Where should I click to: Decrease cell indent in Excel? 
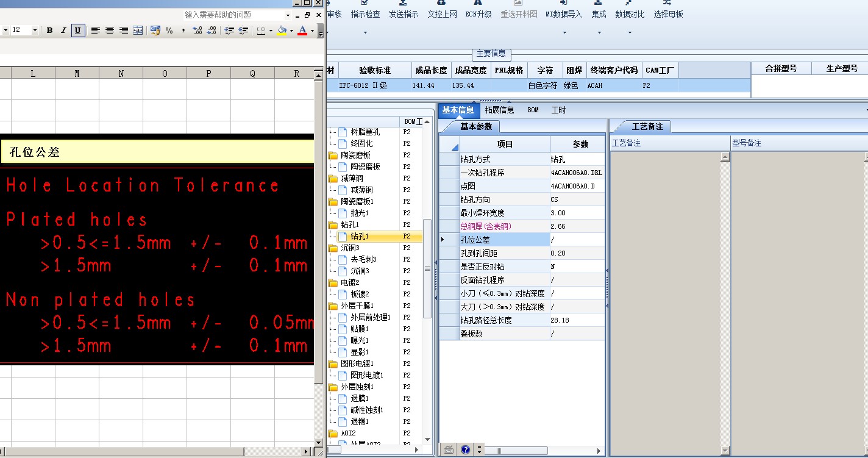pos(229,30)
